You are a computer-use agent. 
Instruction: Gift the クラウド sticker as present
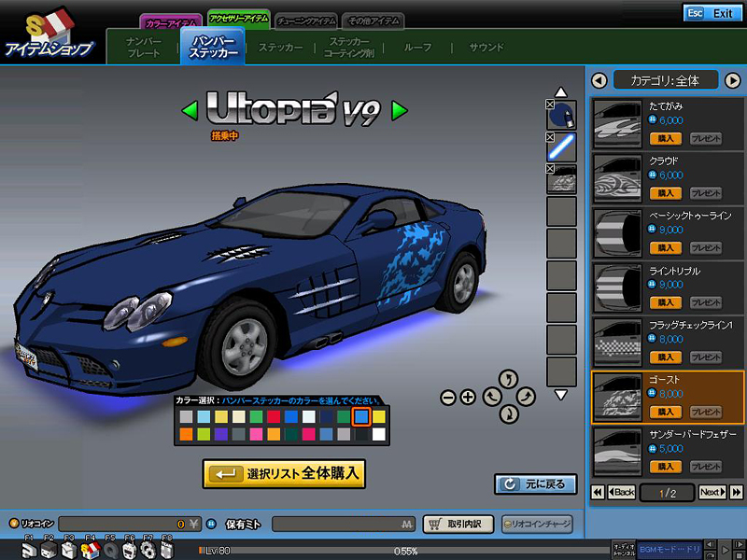click(706, 193)
